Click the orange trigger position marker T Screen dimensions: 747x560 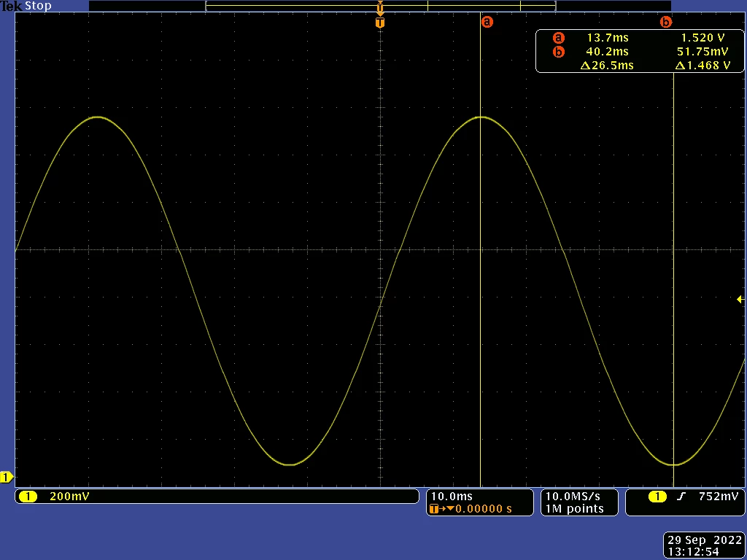click(x=379, y=23)
